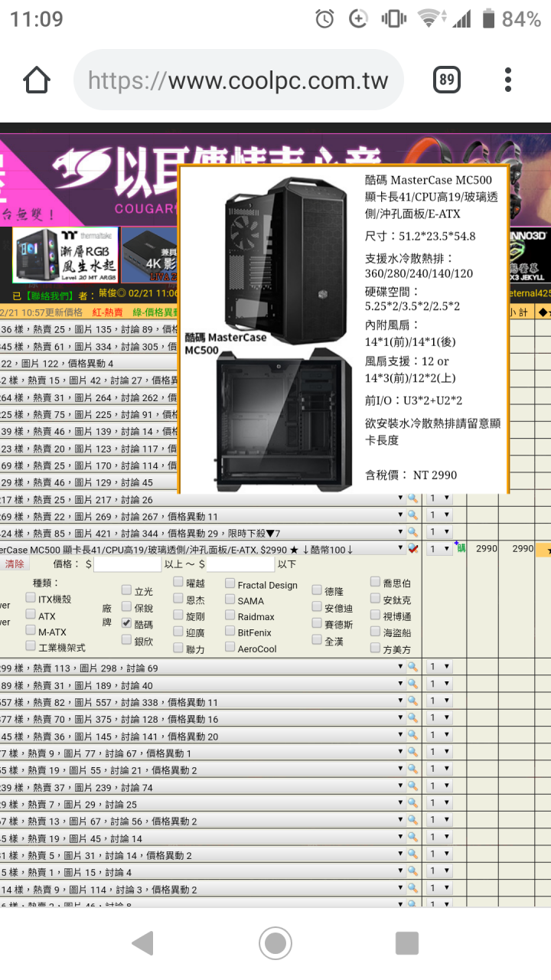The width and height of the screenshot is (551, 980).
Task: Click the magnifier icon on the 熱賣5 圖片31 row
Action: 412,854
